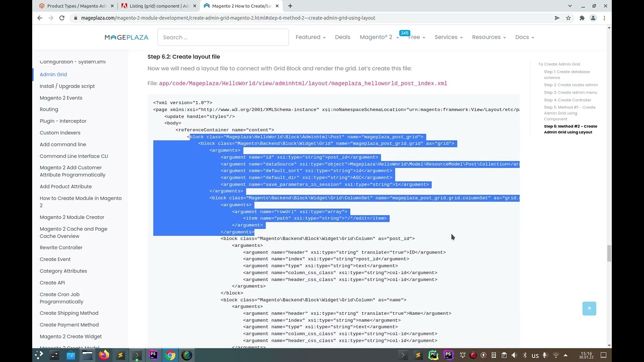
Task: Open PyCharm icon in the system tray
Action: 433,355
